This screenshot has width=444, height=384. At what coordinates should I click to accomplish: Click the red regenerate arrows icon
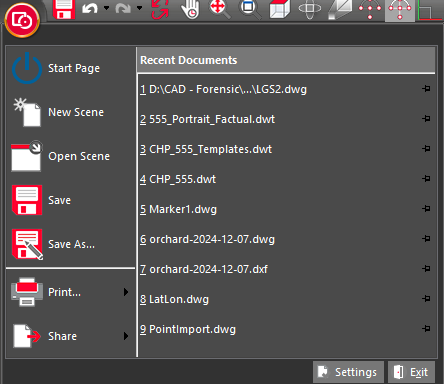pyautogui.click(x=160, y=9)
